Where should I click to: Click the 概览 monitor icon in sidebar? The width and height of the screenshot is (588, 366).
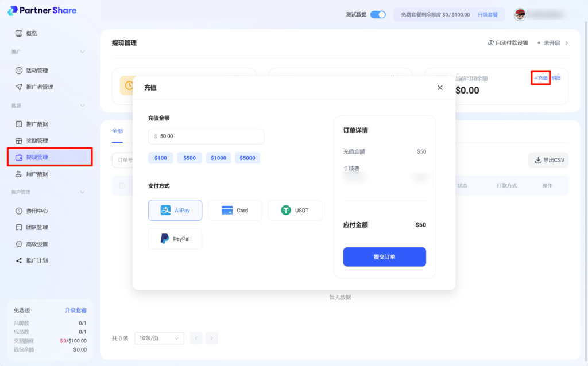point(19,33)
